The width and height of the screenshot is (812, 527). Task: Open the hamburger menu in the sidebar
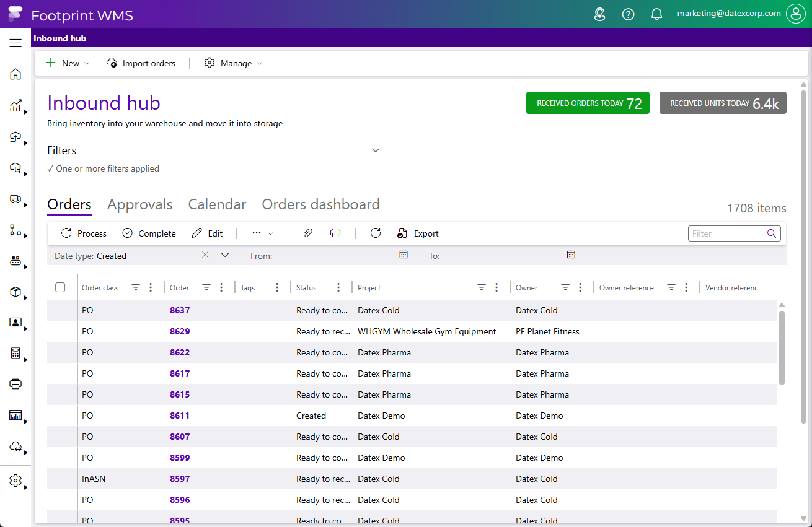[15, 43]
